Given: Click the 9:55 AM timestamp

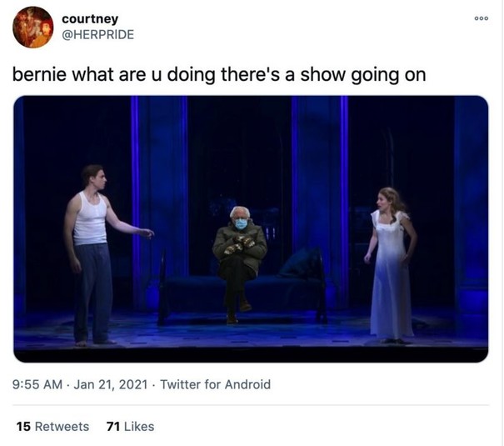Looking at the screenshot, I should click(38, 384).
